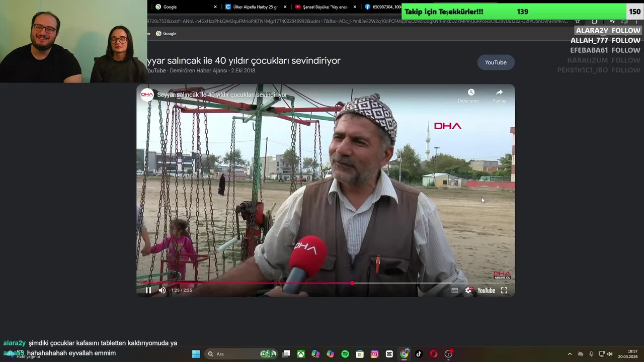This screenshot has width=644, height=362.
Task: Click the OneDrive cloud tray icon
Action: point(581,354)
